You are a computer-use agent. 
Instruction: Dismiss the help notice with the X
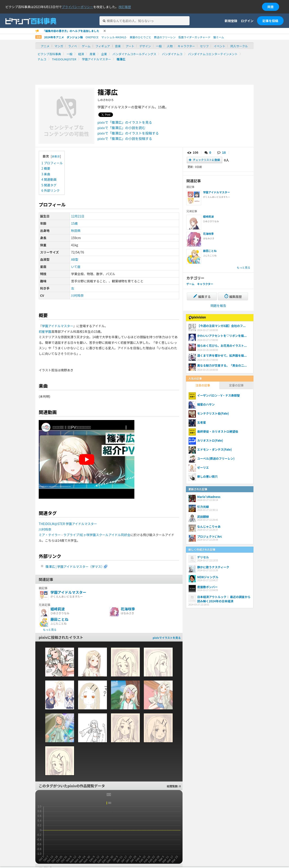105,31
